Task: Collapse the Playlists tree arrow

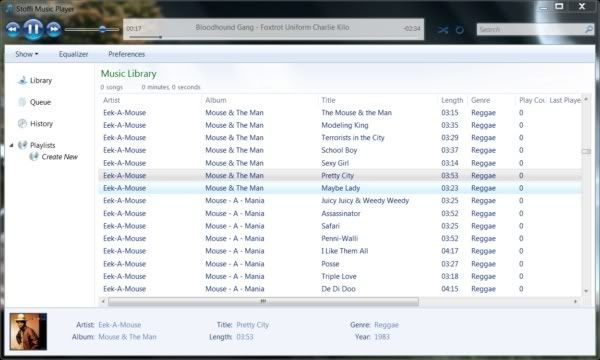Action: [11, 145]
